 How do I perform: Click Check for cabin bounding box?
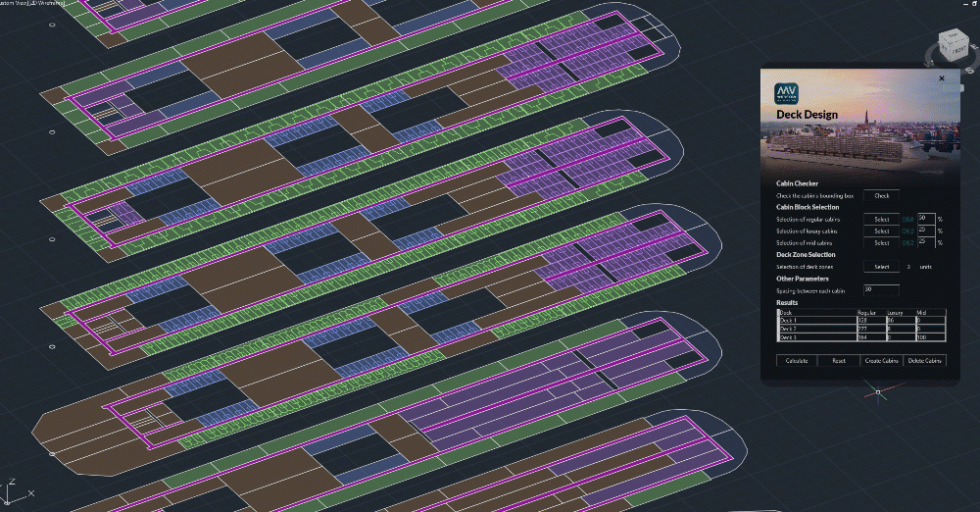click(x=881, y=196)
